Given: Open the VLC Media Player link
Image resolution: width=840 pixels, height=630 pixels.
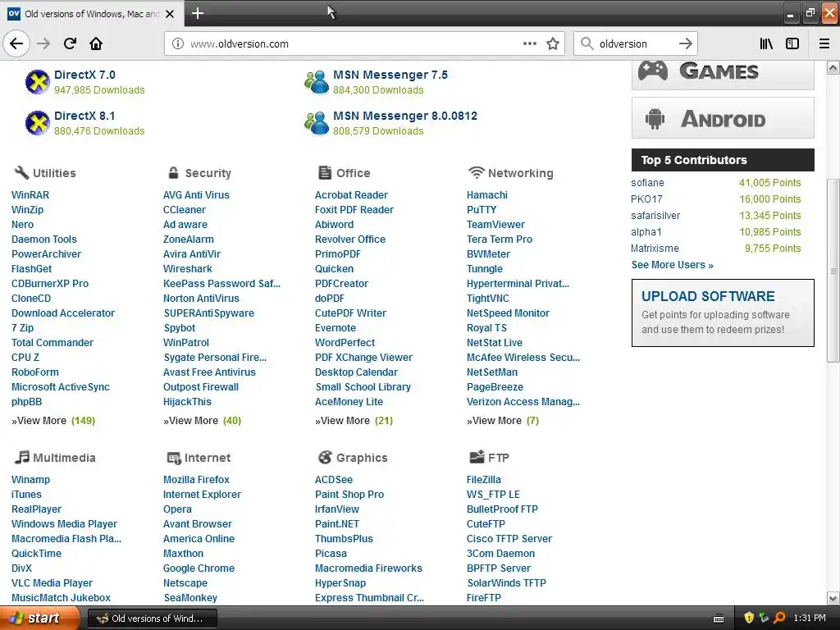Looking at the screenshot, I should pos(52,583).
